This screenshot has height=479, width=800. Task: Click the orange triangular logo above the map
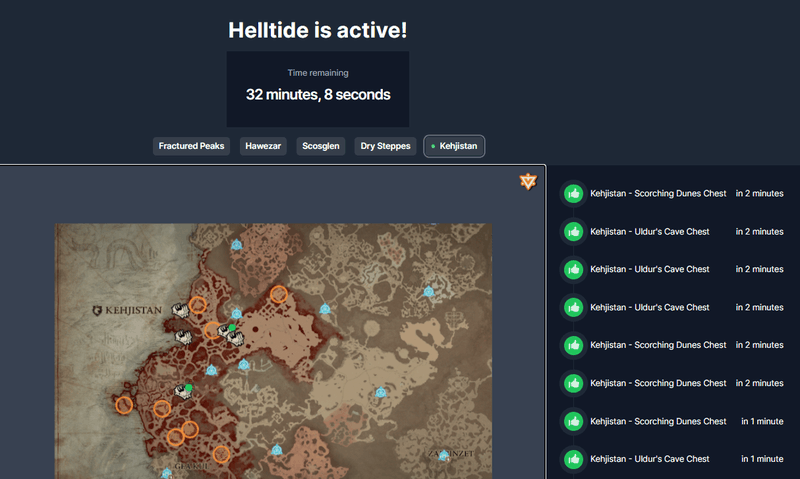528,181
